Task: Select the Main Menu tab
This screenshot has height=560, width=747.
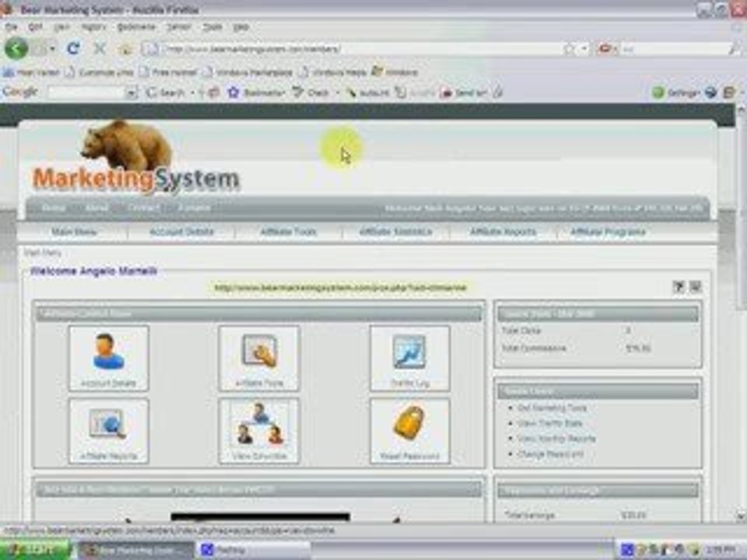Action: click(74, 232)
